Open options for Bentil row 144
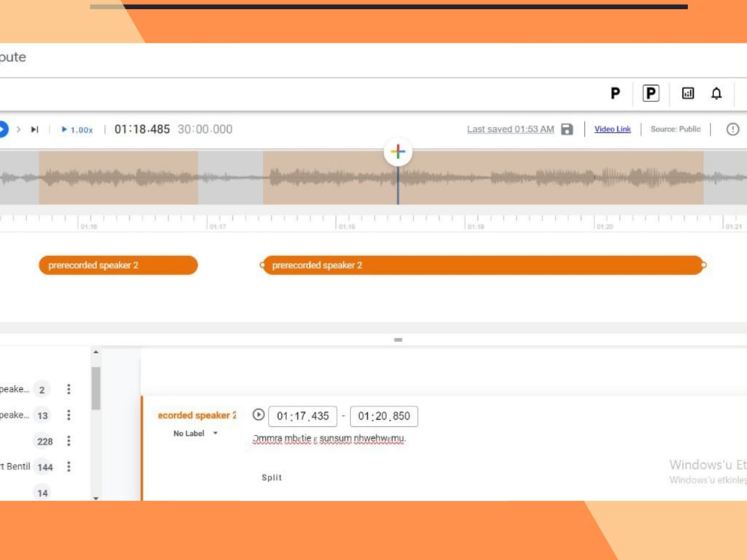This screenshot has width=747, height=560. pyautogui.click(x=69, y=466)
